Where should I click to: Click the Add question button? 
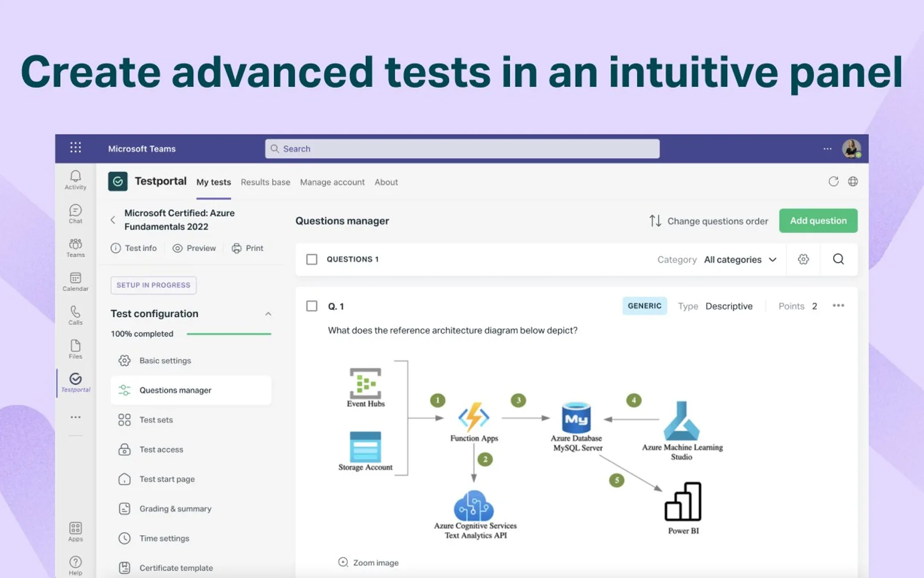818,221
